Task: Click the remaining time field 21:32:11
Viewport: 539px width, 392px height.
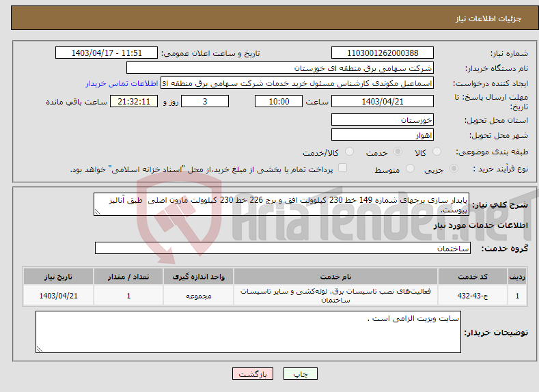Action: coord(134,101)
